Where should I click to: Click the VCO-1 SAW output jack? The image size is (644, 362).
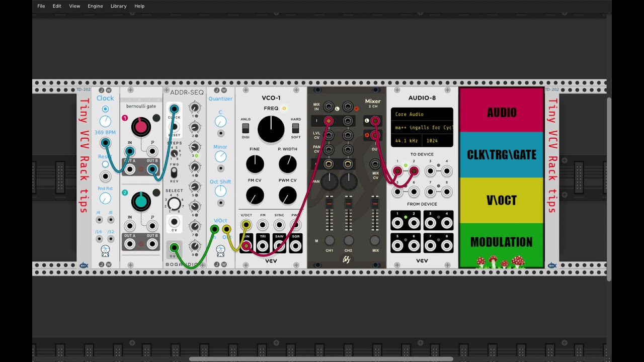click(x=279, y=246)
